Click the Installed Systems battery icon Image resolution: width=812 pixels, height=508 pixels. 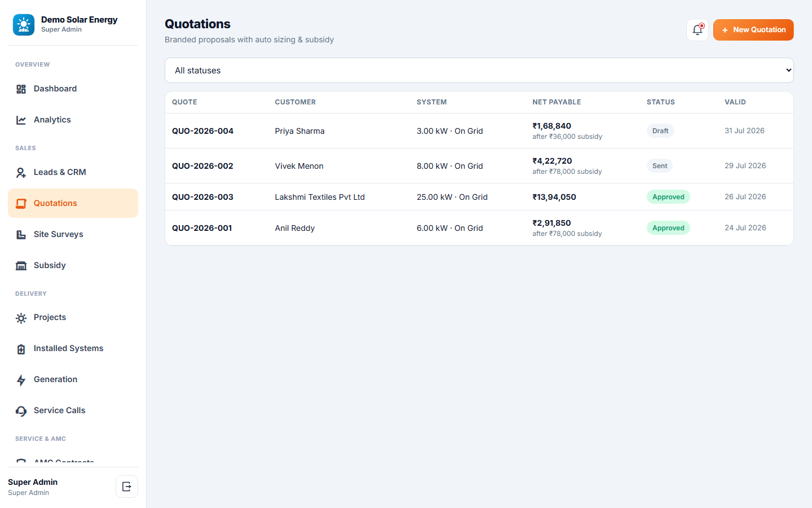tap(21, 349)
